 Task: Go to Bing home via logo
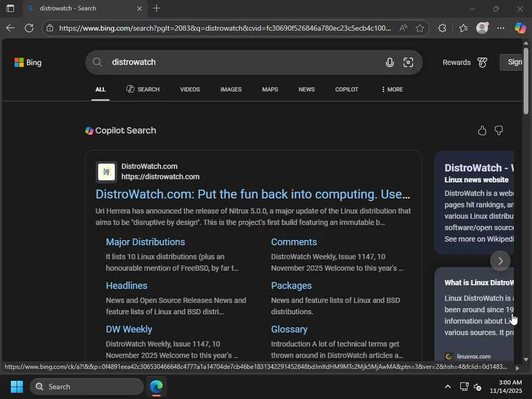pyautogui.click(x=28, y=62)
